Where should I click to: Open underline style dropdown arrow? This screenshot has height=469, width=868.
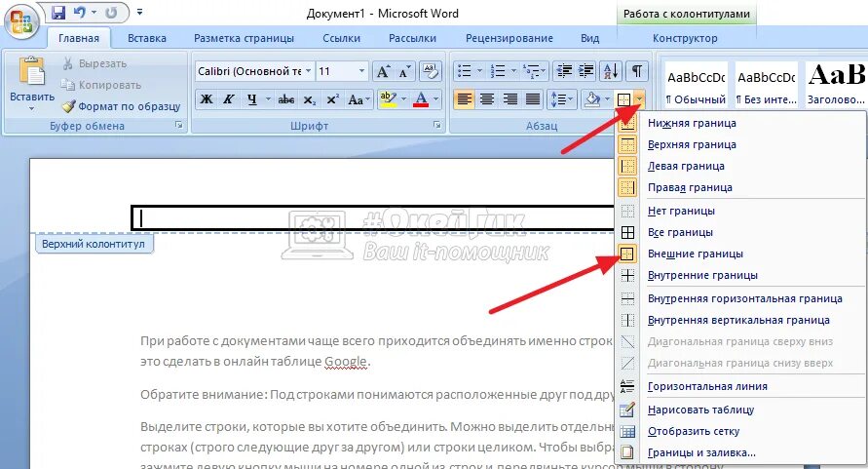pyautogui.click(x=268, y=99)
